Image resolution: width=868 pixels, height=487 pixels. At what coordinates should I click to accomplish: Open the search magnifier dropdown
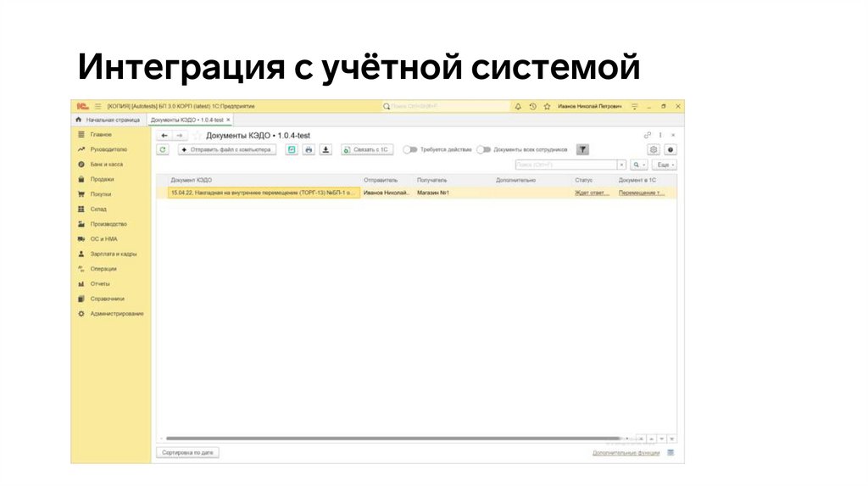(x=639, y=165)
